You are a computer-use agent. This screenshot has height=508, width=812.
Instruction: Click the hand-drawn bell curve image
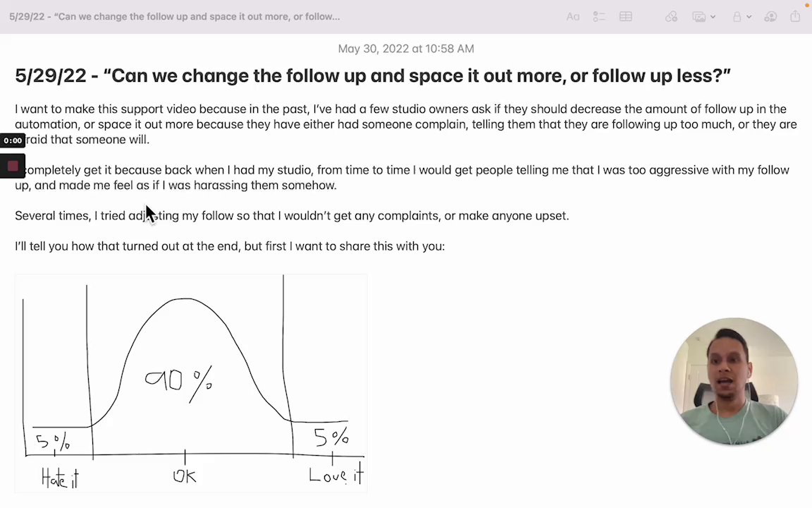click(191, 383)
